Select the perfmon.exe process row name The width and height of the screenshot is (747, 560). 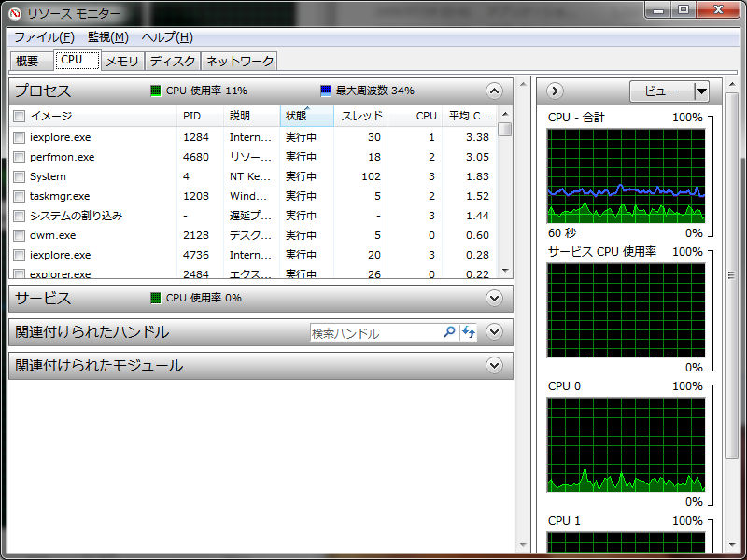pyautogui.click(x=62, y=157)
